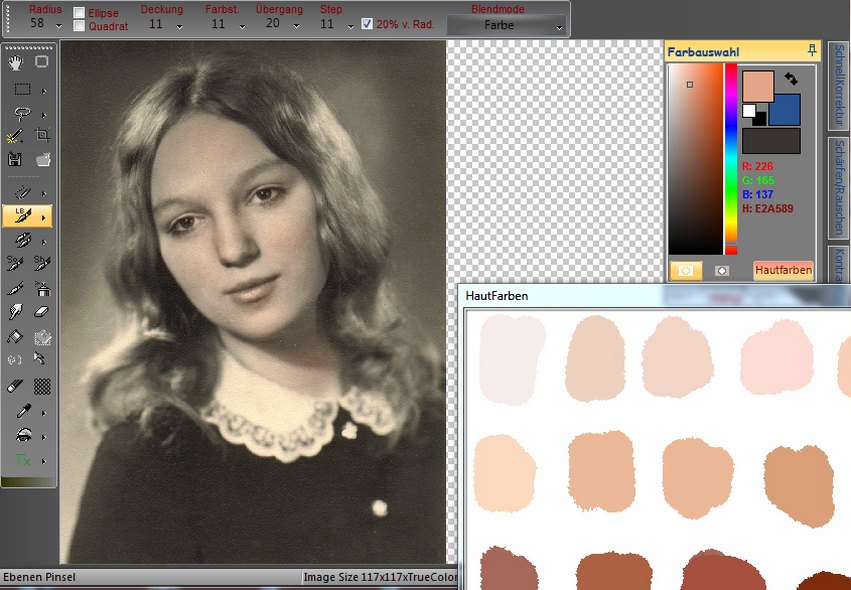
Task: Select the eraser tool
Action: (42, 311)
